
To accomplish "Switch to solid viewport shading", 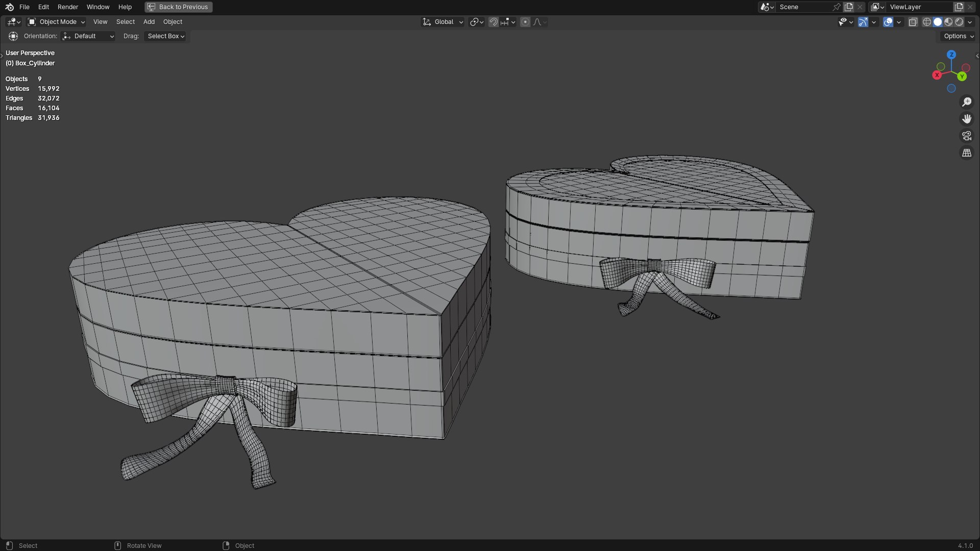I will coord(938,22).
